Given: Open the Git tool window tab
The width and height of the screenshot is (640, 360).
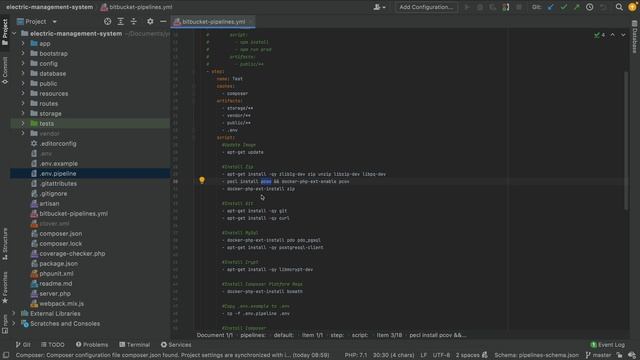Looking at the screenshot, I should pos(23,344).
